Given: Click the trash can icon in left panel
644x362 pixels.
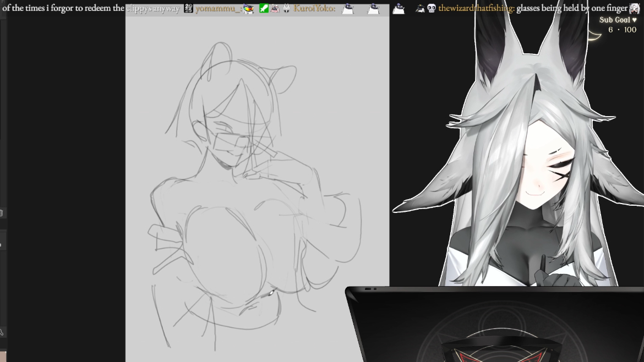Looking at the screenshot, I should (1, 212).
